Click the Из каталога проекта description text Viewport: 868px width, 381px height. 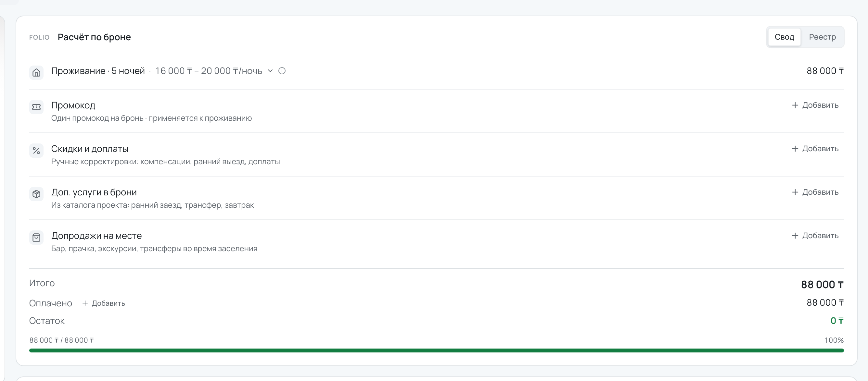point(153,205)
